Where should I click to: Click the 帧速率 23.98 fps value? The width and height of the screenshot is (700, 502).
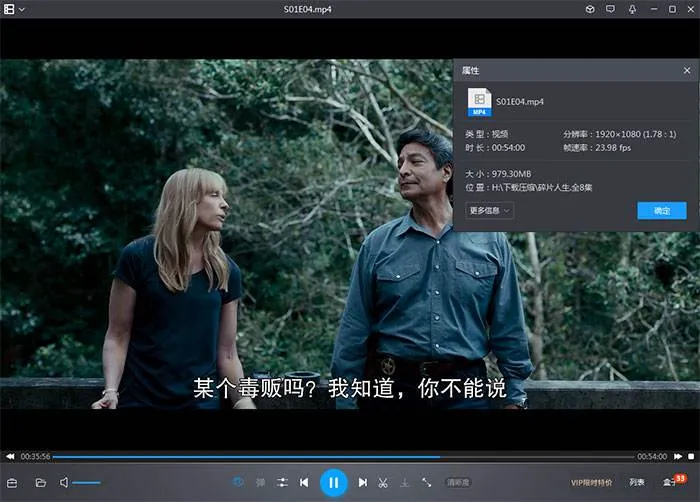point(597,148)
